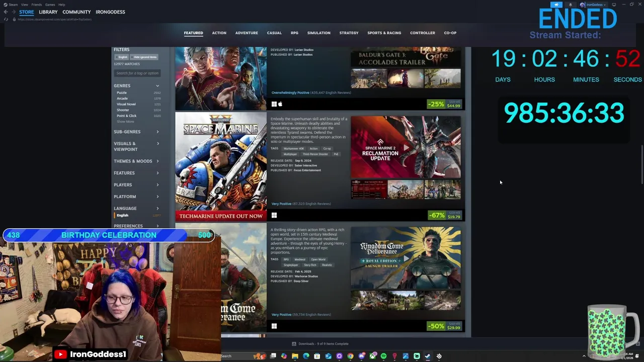Toggle the Arcade genre filter

tap(138, 99)
